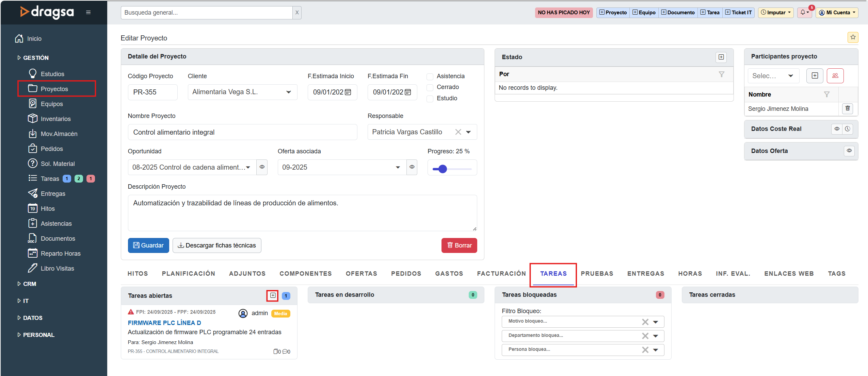This screenshot has width=868, height=376.
Task: Toggle the Estudio checkbox
Action: [x=430, y=99]
